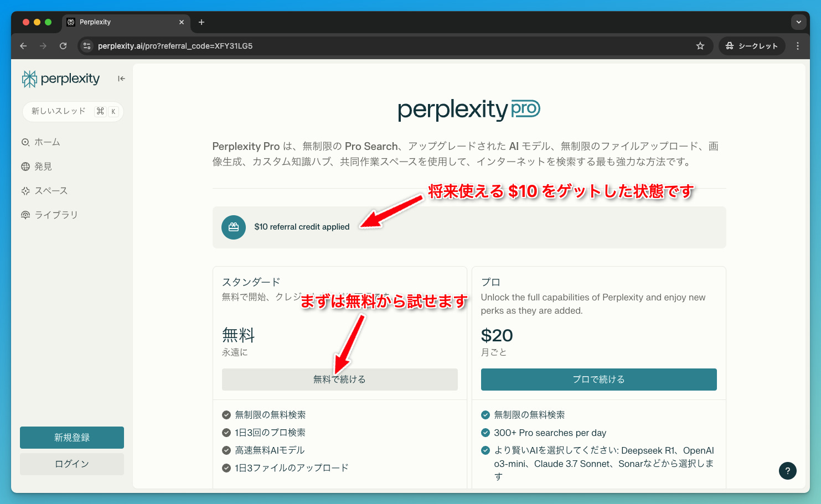This screenshot has height=504, width=821.
Task: Click the 発見 globe icon
Action: click(x=25, y=167)
